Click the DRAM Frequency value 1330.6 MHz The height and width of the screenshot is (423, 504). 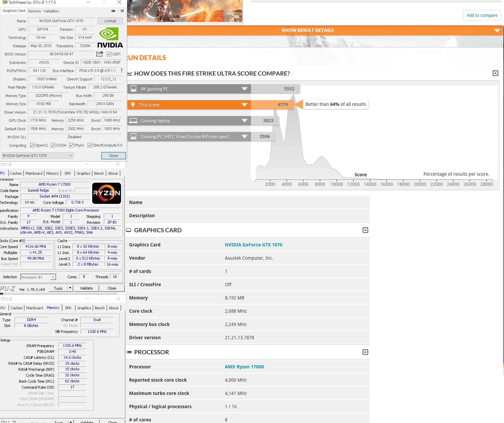[x=72, y=346]
